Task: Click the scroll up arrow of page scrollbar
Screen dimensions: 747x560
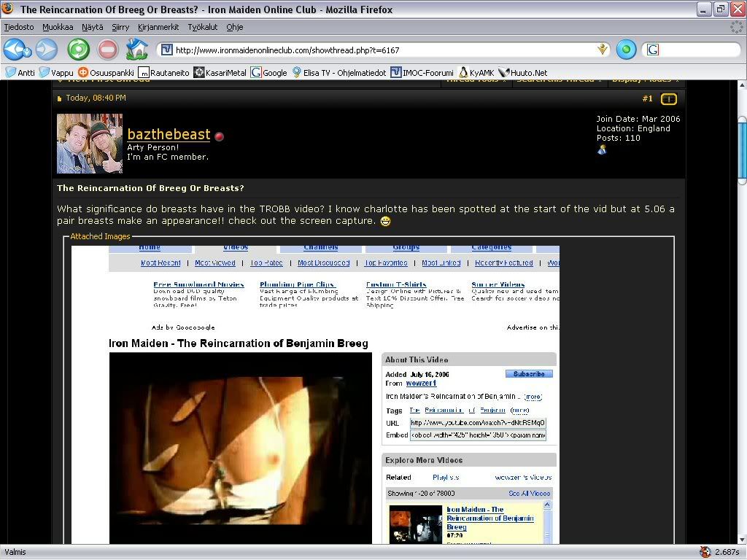Action: coord(742,85)
